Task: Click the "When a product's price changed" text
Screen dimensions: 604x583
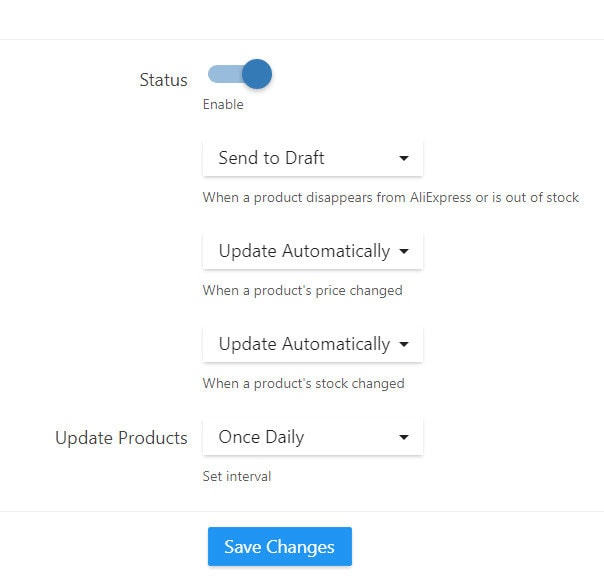Action: (x=302, y=290)
